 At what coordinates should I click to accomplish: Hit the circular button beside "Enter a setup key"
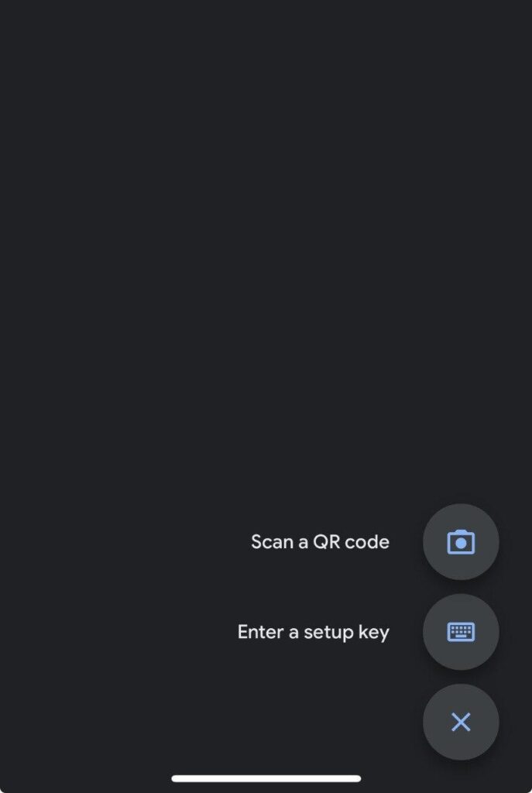(x=461, y=632)
